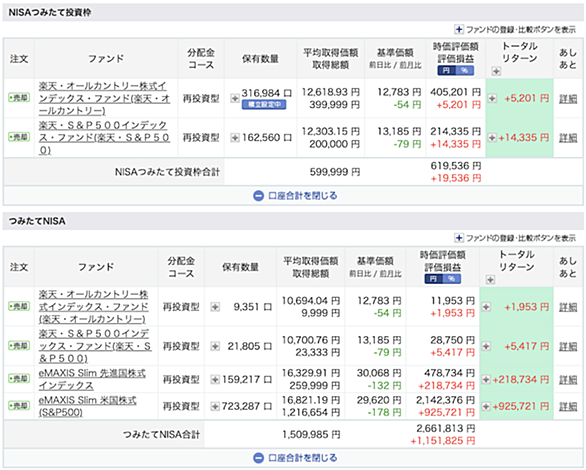Viewport: 586px width, 470px height.
Task: Open 楽天・オールカントリー fund link in つみたてNISA table
Action: (x=93, y=306)
